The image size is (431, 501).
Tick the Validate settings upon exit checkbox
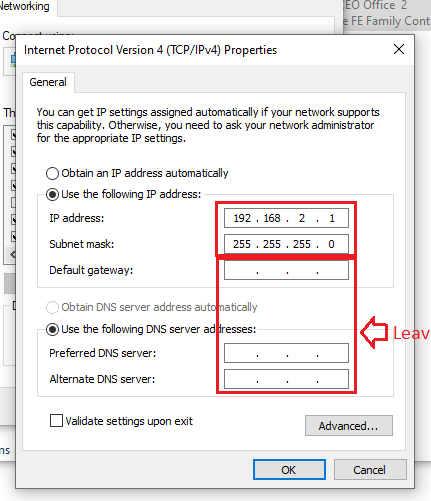point(56,421)
